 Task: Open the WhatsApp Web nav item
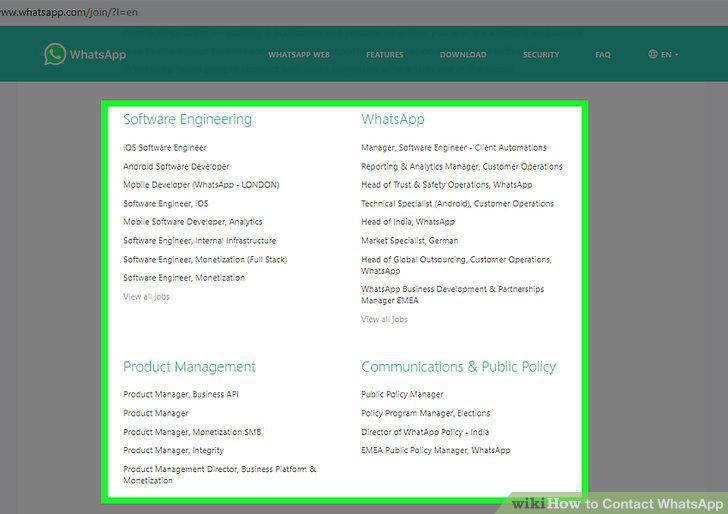pos(299,55)
